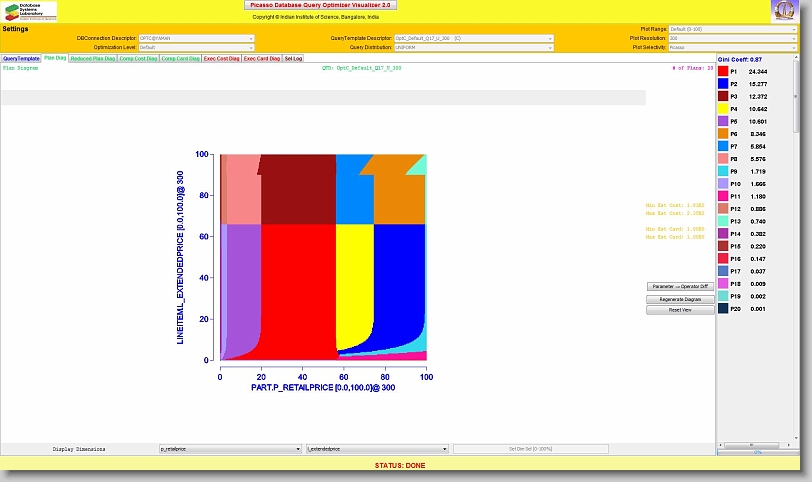Click the Database Systems Laboratory logo

pos(30,11)
